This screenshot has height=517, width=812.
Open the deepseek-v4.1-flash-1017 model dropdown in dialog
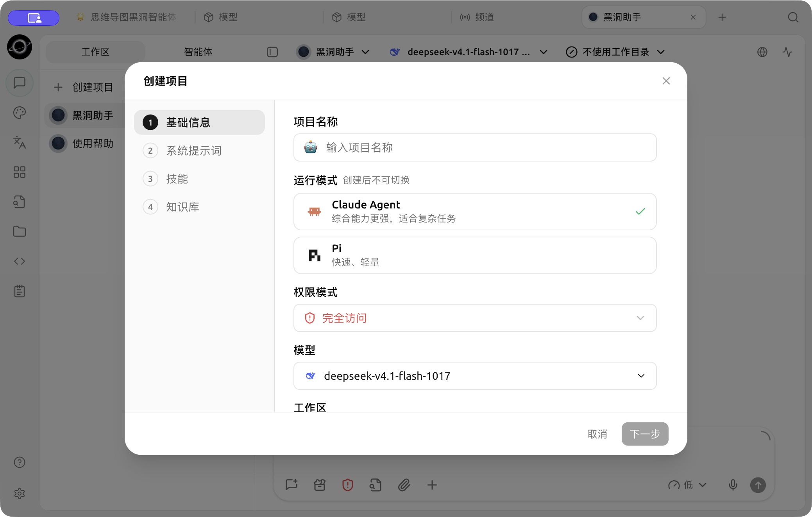[x=475, y=376]
